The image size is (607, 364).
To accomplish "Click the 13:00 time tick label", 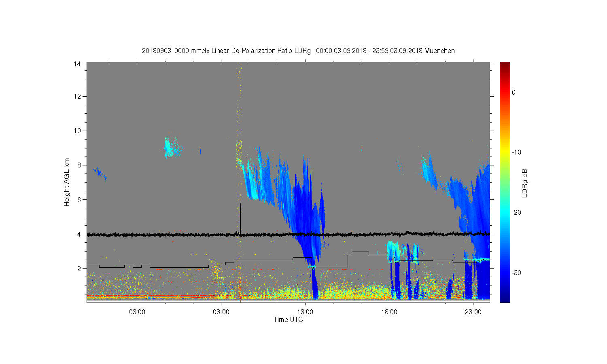I will click(x=305, y=312).
